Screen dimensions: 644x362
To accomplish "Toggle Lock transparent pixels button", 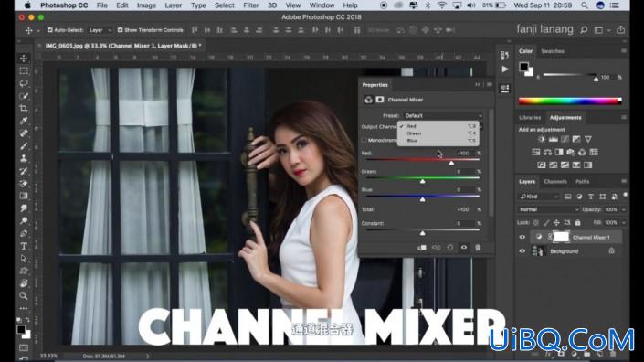I will pos(535,223).
